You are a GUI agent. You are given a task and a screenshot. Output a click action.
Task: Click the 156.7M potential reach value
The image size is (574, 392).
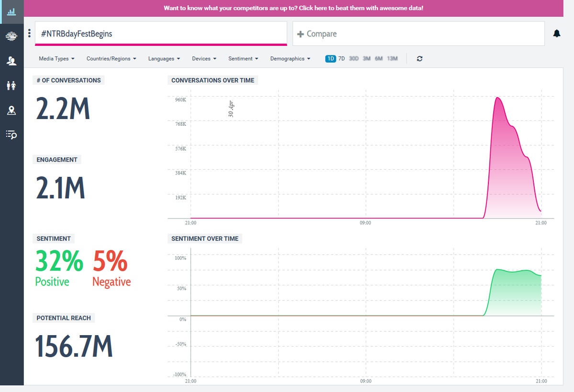pyautogui.click(x=74, y=347)
